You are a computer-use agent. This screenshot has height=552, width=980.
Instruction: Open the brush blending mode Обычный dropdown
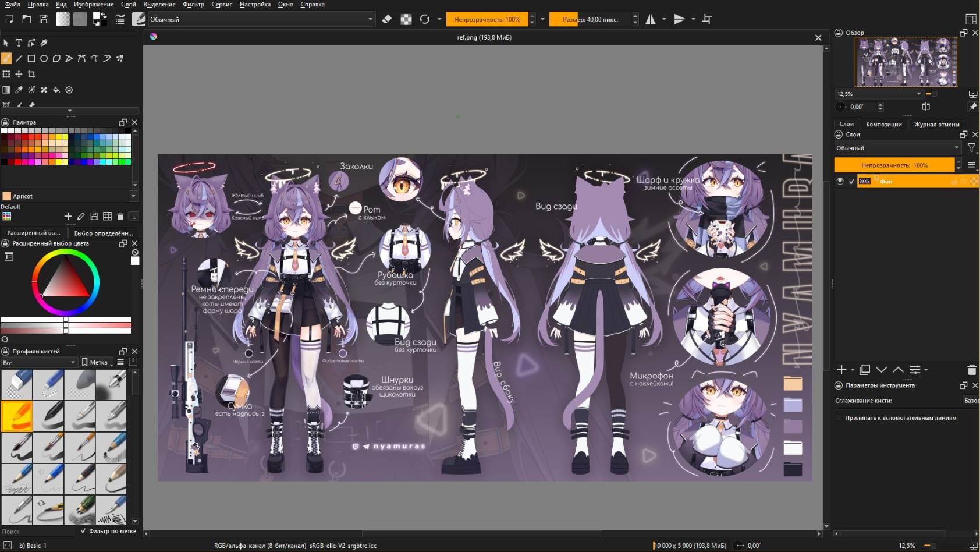click(x=261, y=19)
